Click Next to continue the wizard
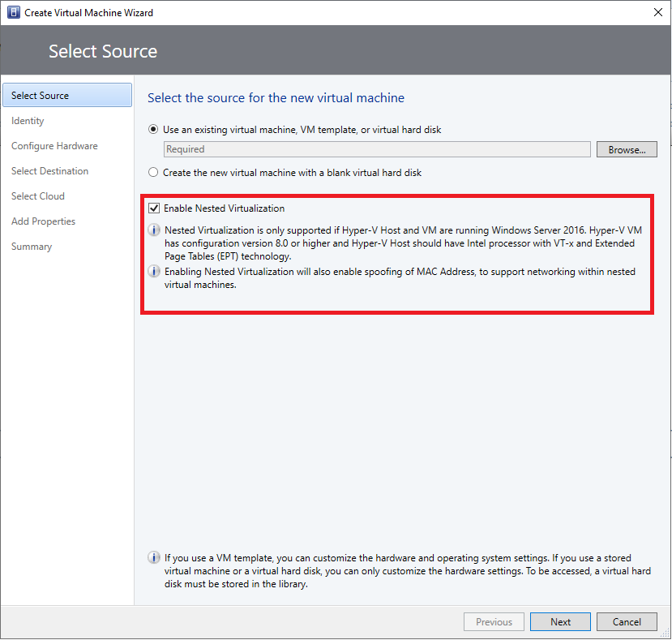The image size is (672, 640). click(560, 621)
